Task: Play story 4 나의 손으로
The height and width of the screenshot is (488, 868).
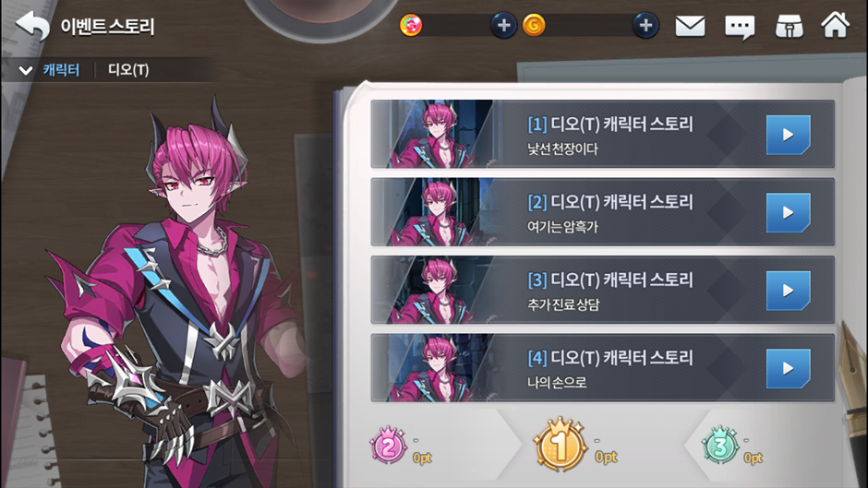Action: click(788, 368)
